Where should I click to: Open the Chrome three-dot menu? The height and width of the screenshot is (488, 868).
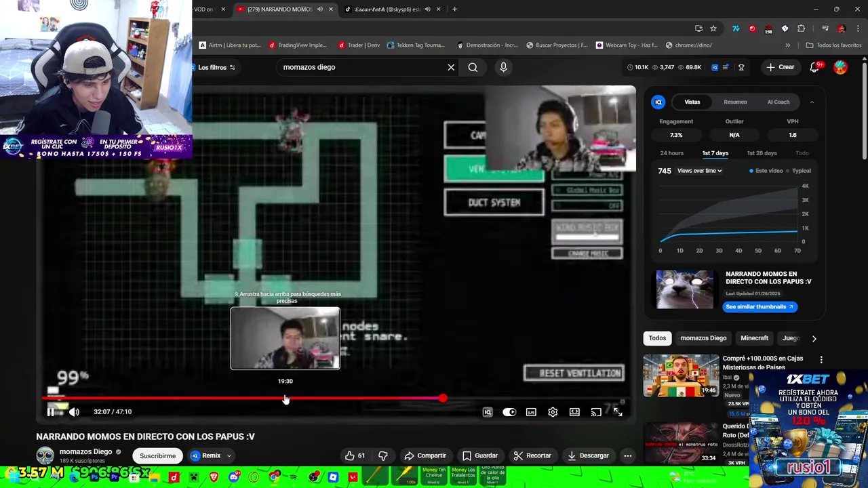tap(858, 28)
